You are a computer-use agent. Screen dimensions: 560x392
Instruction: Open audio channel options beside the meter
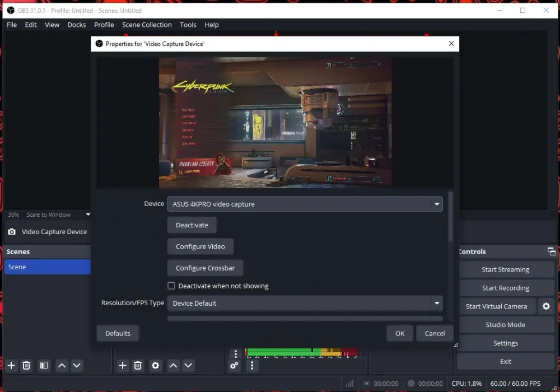pyautogui.click(x=235, y=353)
